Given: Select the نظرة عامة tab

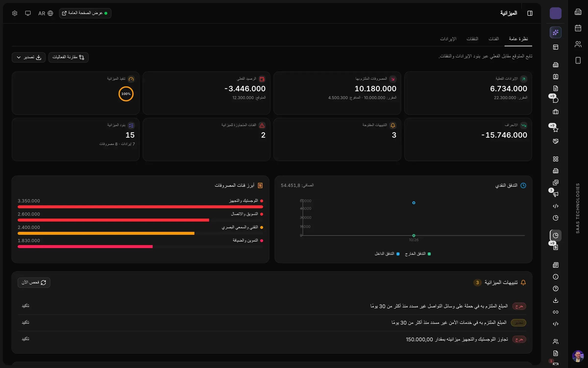Looking at the screenshot, I should [518, 39].
